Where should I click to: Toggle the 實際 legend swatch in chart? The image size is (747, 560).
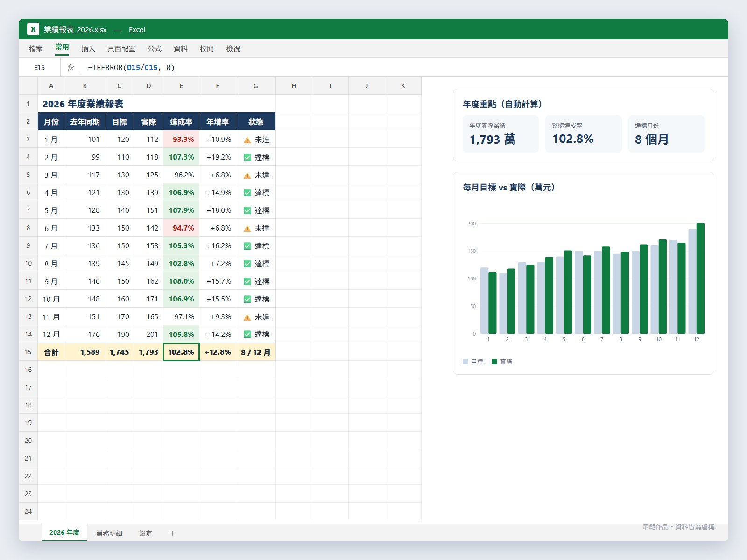coord(494,362)
